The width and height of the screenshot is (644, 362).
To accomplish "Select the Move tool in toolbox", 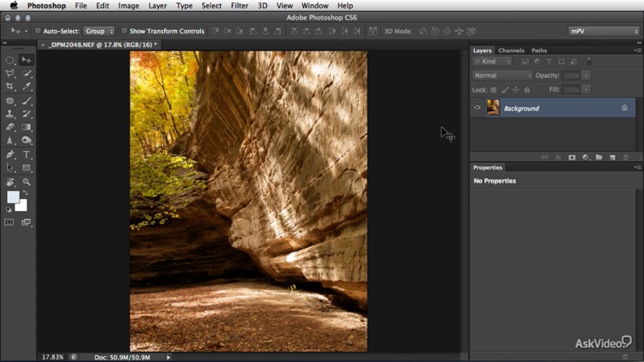I will click(x=27, y=60).
